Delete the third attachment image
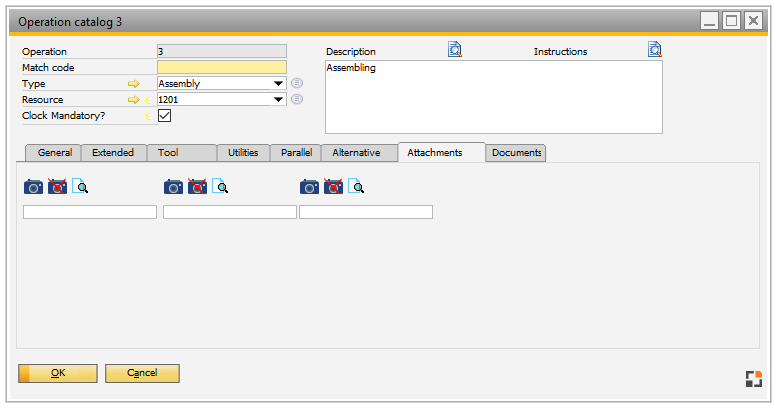The height and width of the screenshot is (409, 776). coord(333,187)
